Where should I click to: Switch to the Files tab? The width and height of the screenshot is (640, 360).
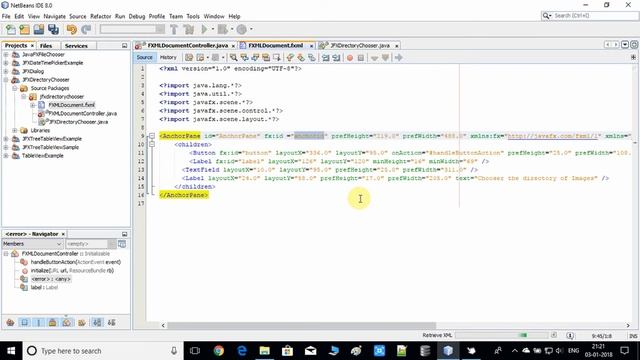click(46, 46)
